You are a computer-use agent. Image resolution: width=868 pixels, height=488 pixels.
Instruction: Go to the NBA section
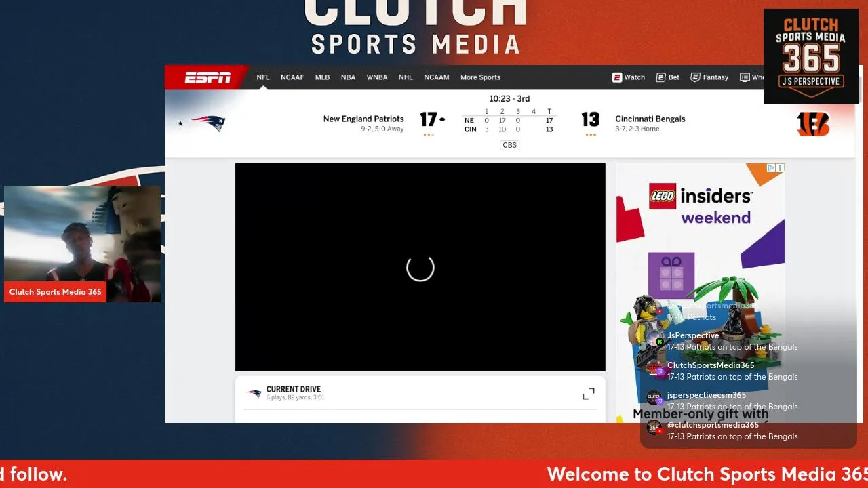point(348,77)
